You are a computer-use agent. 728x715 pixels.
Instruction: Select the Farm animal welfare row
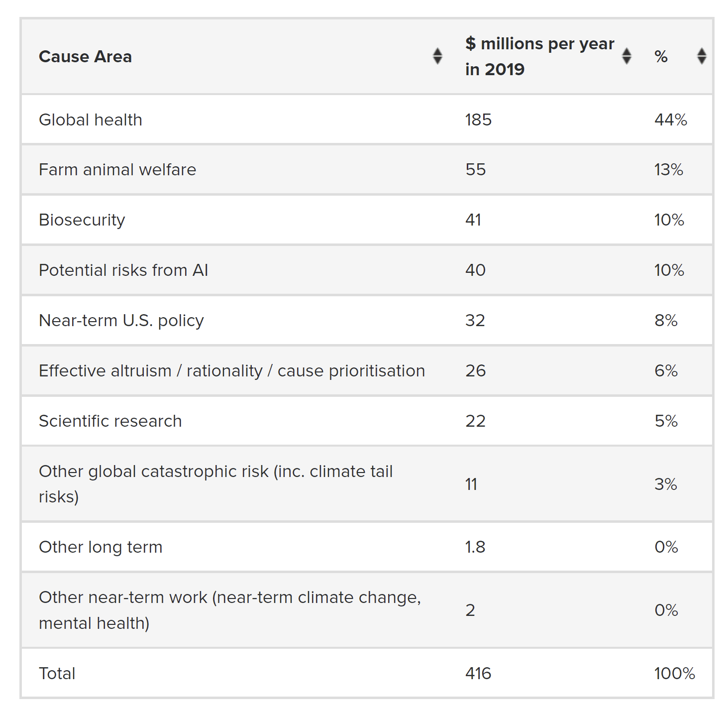[x=367, y=170]
